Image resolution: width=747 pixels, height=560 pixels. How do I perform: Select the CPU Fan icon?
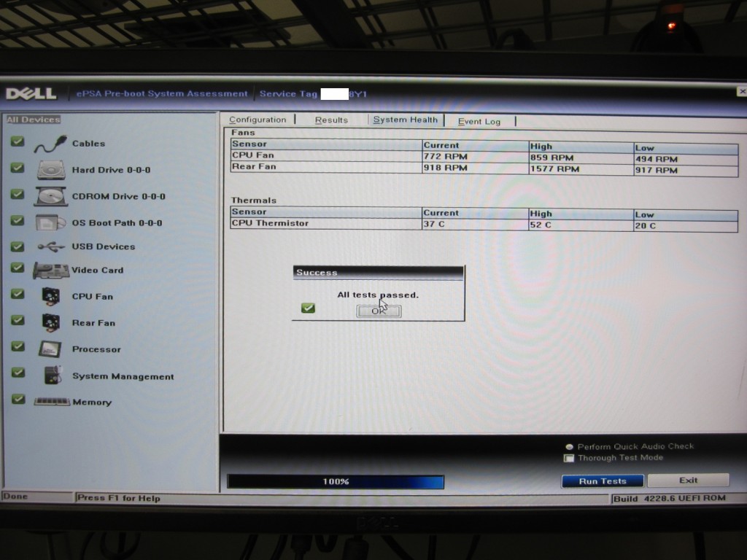click(x=50, y=296)
